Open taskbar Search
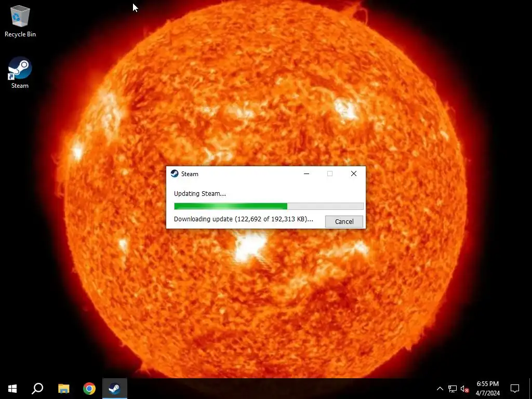The image size is (532, 399). [x=37, y=389]
